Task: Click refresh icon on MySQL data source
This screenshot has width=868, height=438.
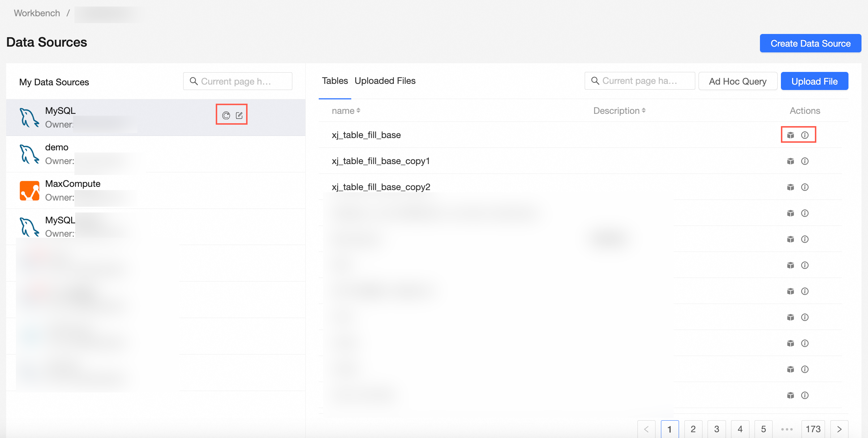Action: click(226, 115)
